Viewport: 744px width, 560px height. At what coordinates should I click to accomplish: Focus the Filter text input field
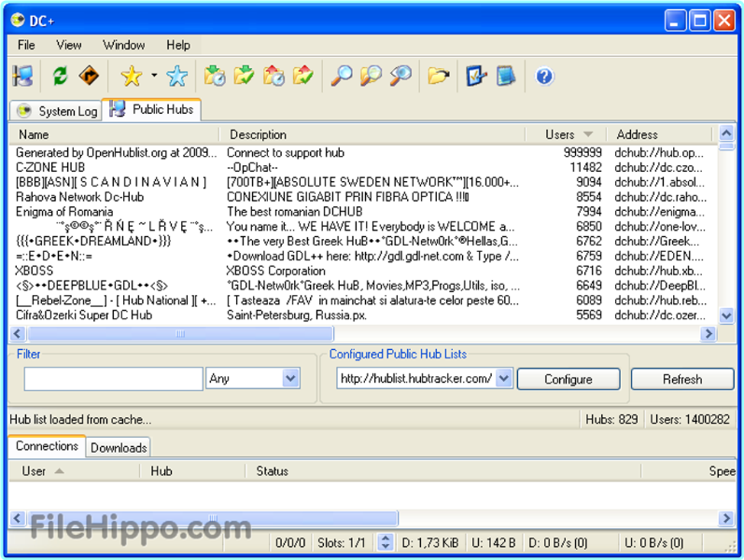(113, 379)
